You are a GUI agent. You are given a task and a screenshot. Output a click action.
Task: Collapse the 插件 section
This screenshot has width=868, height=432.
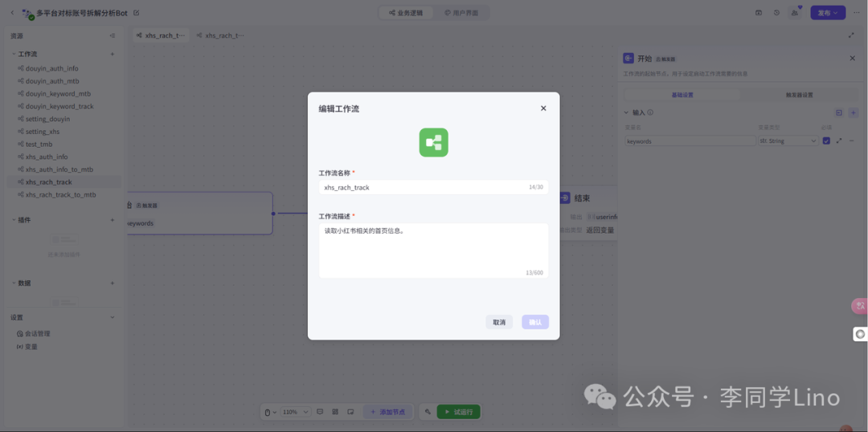point(14,219)
